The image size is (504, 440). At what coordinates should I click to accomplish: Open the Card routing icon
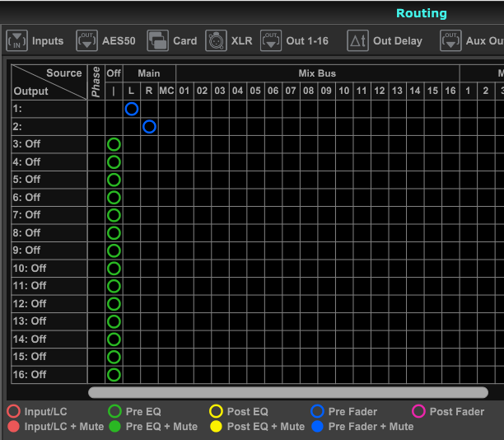coord(157,41)
